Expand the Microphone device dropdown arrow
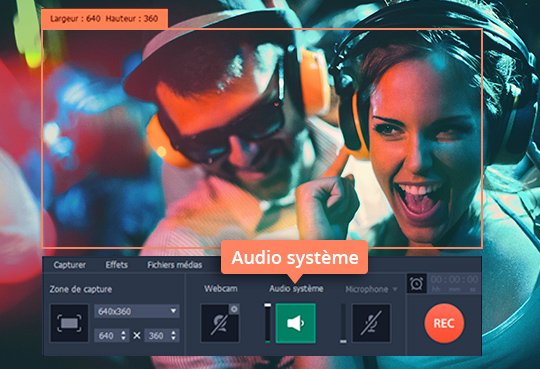 pyautogui.click(x=395, y=289)
